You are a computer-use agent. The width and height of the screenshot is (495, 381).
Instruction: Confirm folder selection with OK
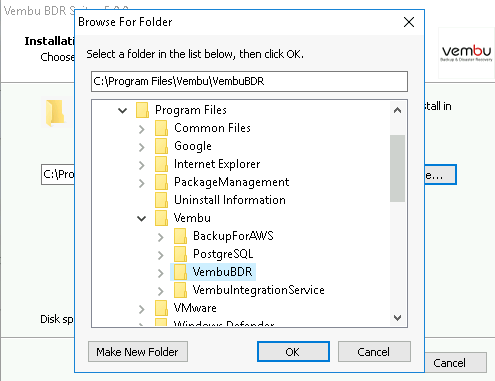click(x=293, y=352)
